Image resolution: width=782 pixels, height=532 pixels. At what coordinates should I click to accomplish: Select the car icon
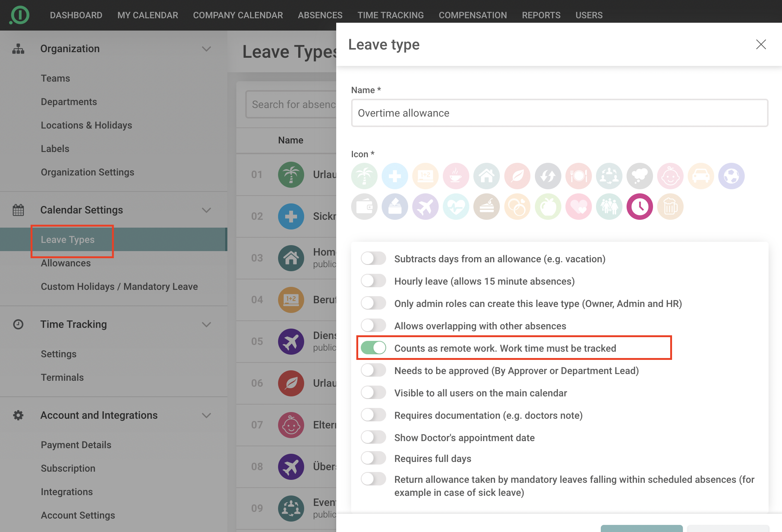[x=701, y=176]
